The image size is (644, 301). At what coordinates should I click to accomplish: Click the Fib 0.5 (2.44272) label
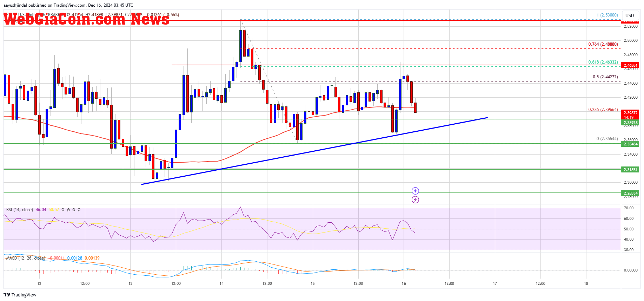605,77
